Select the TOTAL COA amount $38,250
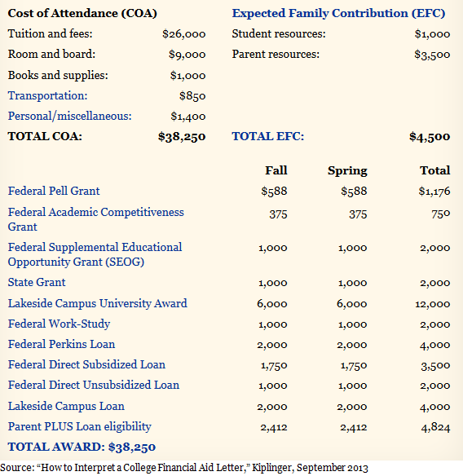 [182, 137]
